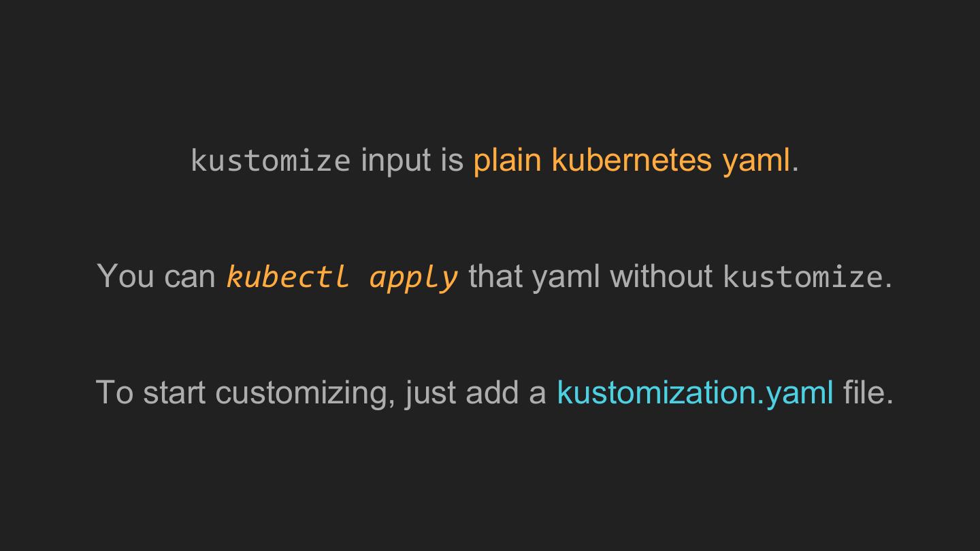Click the word "without"

661,277
